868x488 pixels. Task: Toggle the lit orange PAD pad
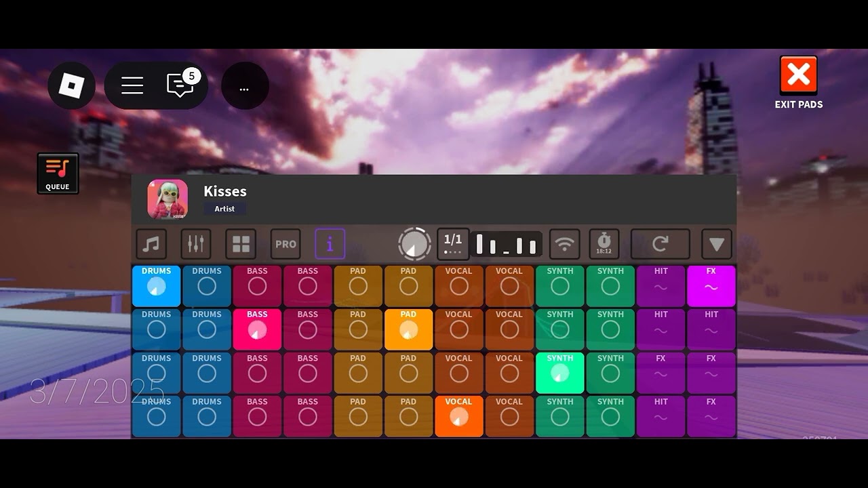click(408, 329)
